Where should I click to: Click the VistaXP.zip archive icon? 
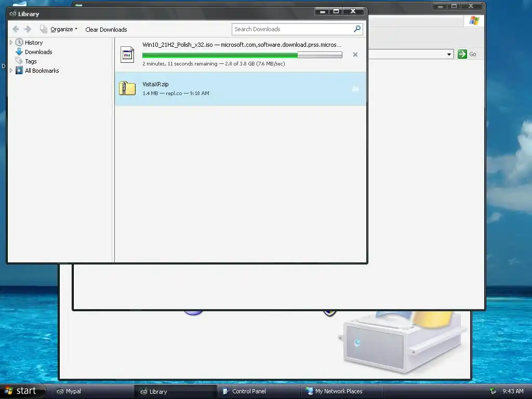click(x=127, y=88)
